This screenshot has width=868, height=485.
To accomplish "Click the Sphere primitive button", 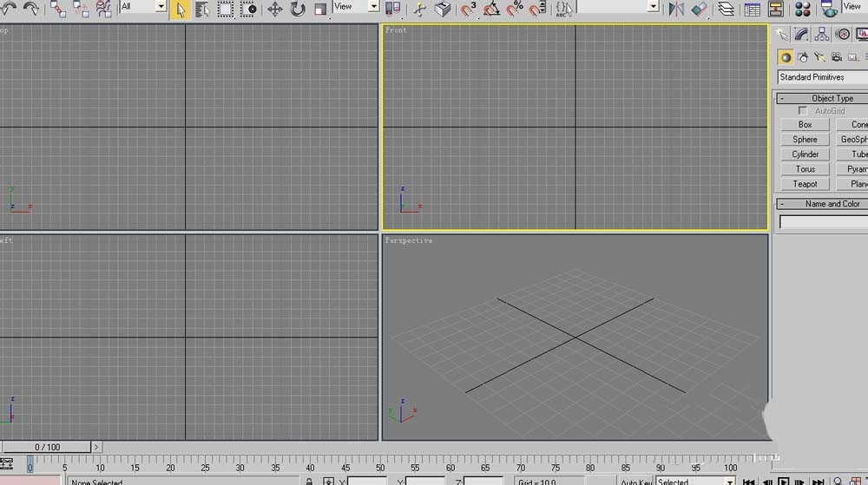I will (x=805, y=140).
